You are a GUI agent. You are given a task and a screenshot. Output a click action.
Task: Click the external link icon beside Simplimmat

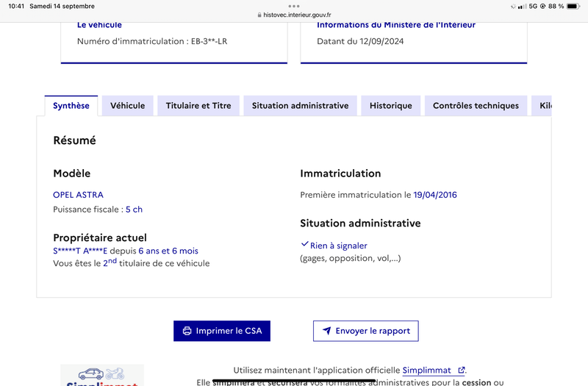coord(462,371)
